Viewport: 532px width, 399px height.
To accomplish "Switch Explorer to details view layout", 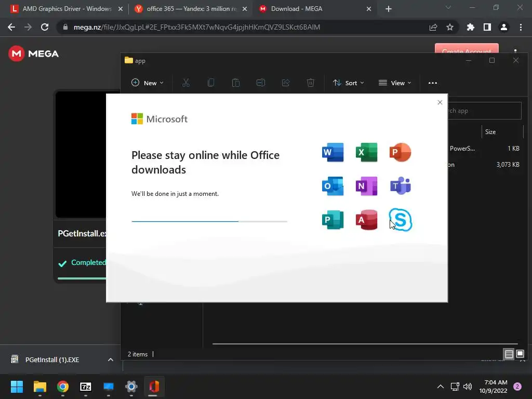I will [x=509, y=354].
